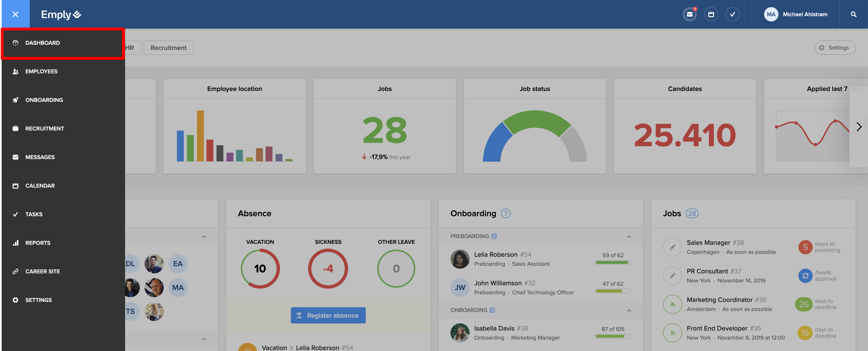Click the Awaits approval refresh icon

[x=805, y=276]
